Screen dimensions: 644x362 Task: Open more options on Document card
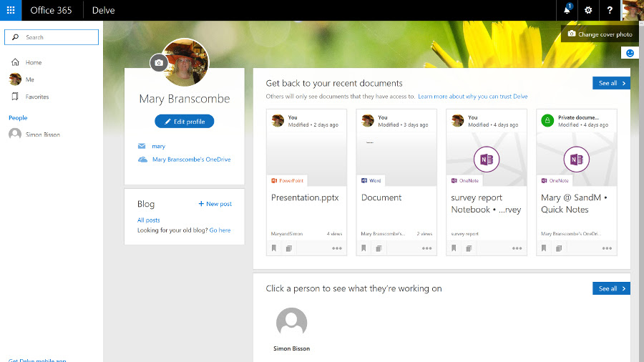coord(426,248)
